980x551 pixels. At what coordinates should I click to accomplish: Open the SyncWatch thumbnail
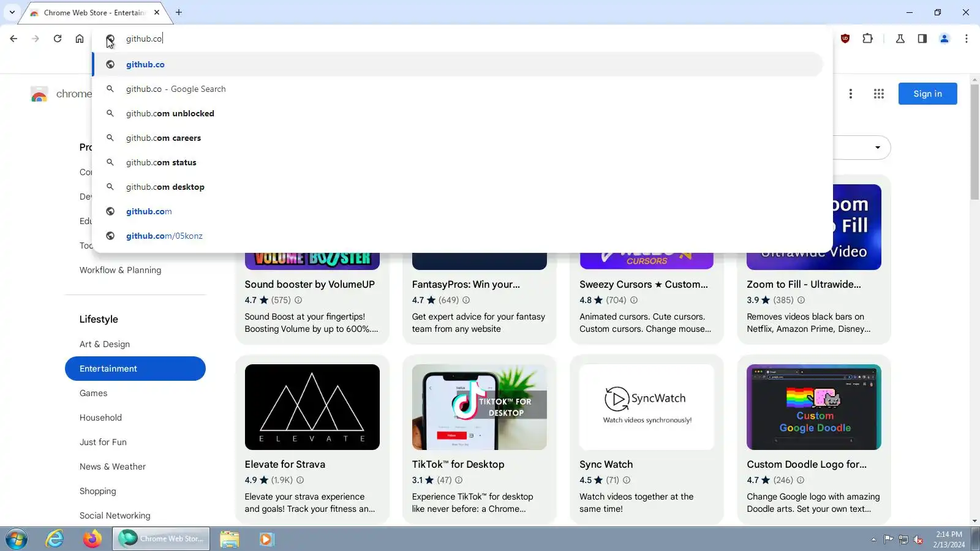647,407
